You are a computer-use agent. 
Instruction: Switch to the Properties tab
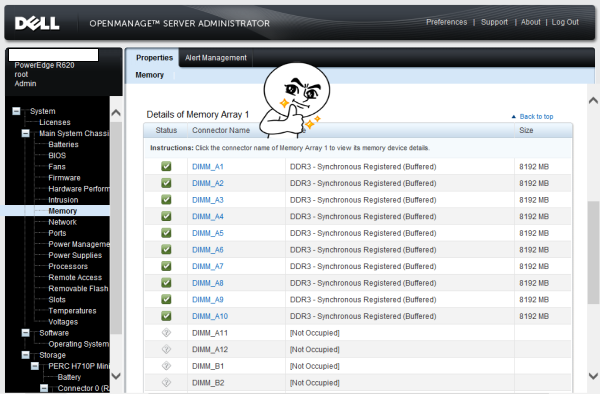(154, 58)
